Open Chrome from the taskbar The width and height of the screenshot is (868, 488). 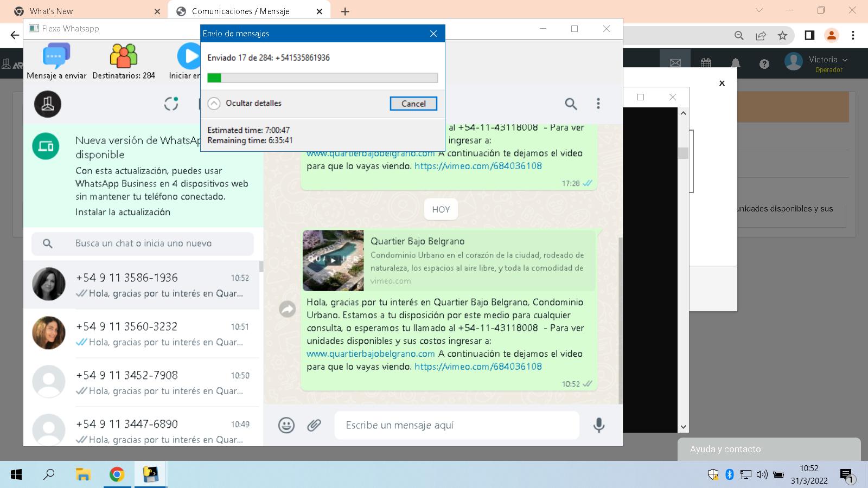point(117,475)
